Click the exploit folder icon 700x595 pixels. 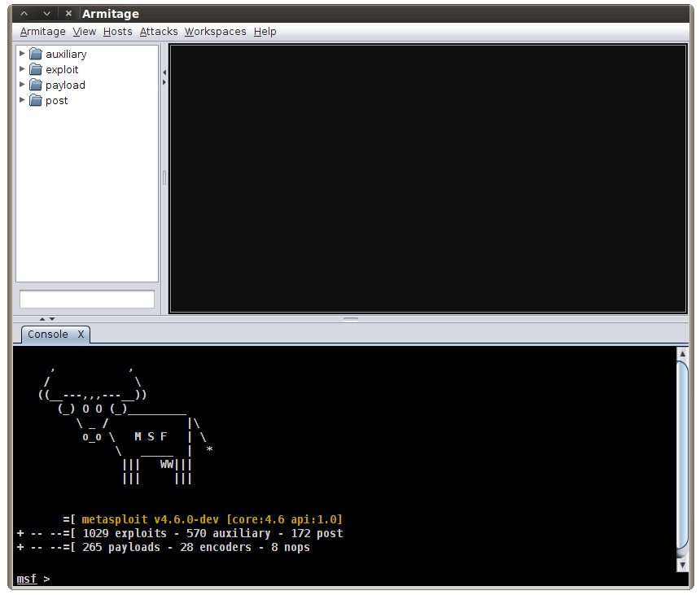pyautogui.click(x=36, y=70)
